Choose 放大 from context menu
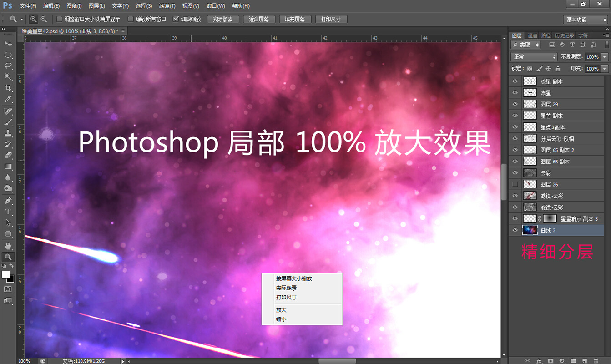Screen dimensions: 611x364 (x=281, y=310)
